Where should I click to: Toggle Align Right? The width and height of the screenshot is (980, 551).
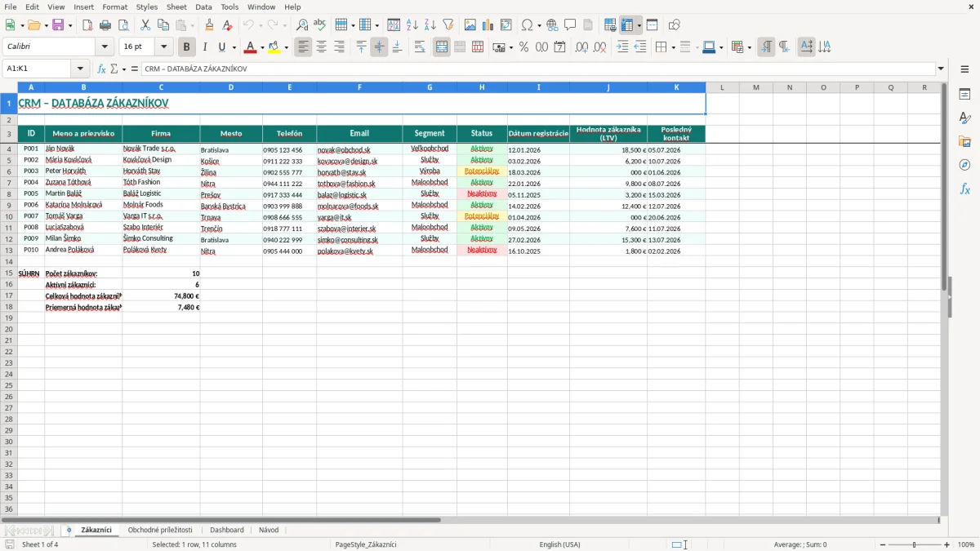pos(339,47)
